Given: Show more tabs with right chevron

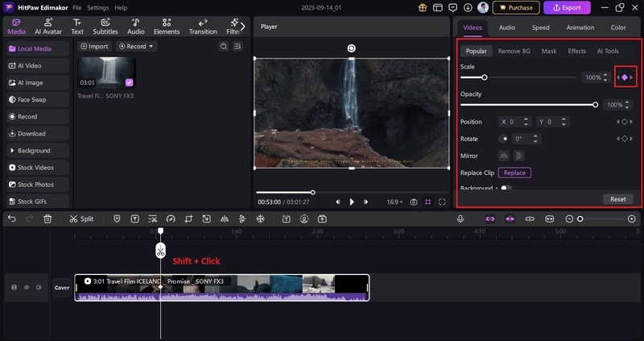Looking at the screenshot, I should [243, 27].
